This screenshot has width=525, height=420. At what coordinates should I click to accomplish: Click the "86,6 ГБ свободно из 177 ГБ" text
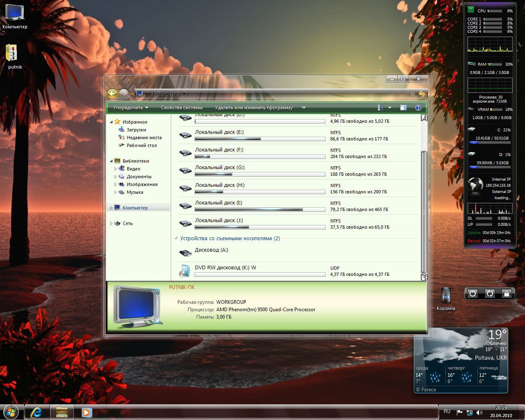tap(359, 139)
